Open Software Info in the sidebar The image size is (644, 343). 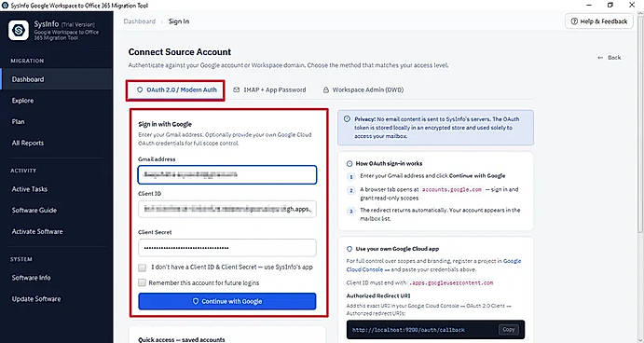(56, 278)
